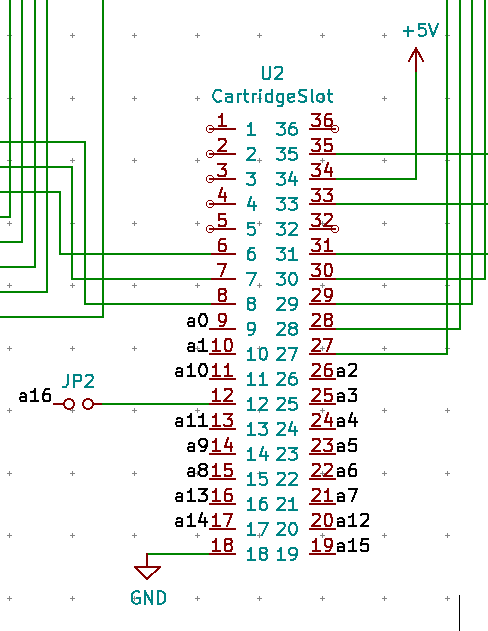Select net label a2
The image size is (488, 631).
[347, 371]
